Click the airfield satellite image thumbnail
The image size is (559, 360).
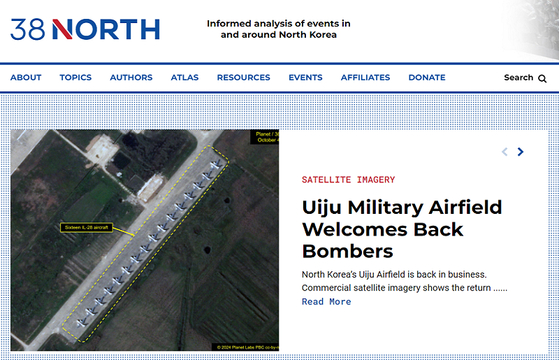coord(145,240)
